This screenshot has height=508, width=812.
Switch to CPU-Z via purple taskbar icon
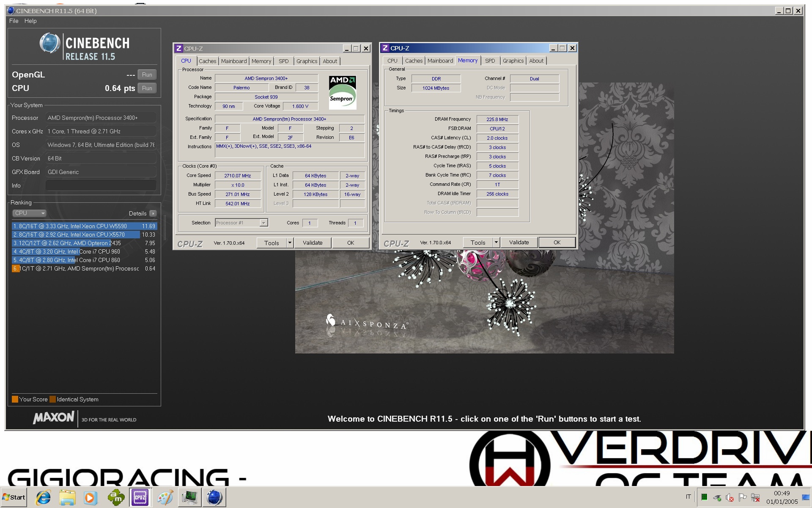(x=140, y=497)
